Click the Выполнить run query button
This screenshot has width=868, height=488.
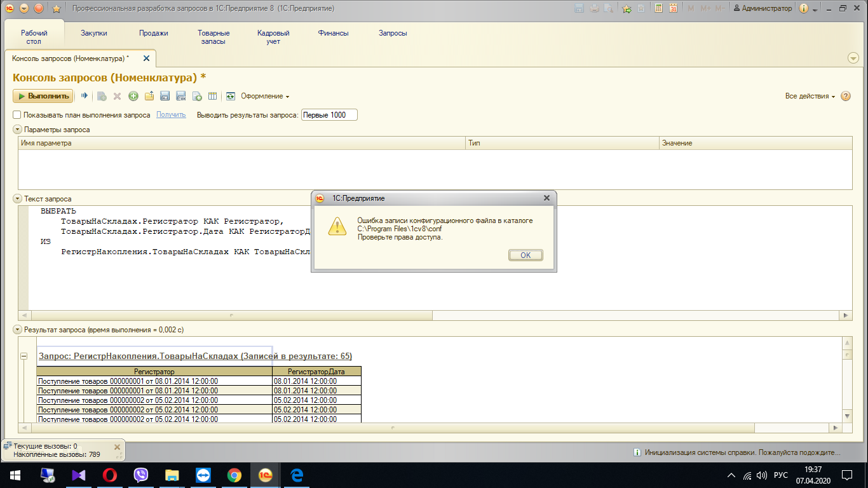coord(43,96)
